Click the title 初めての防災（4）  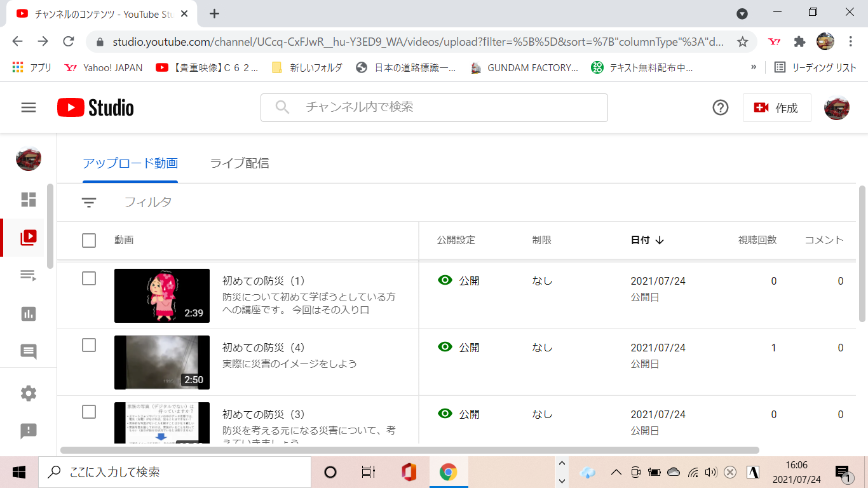[264, 348]
